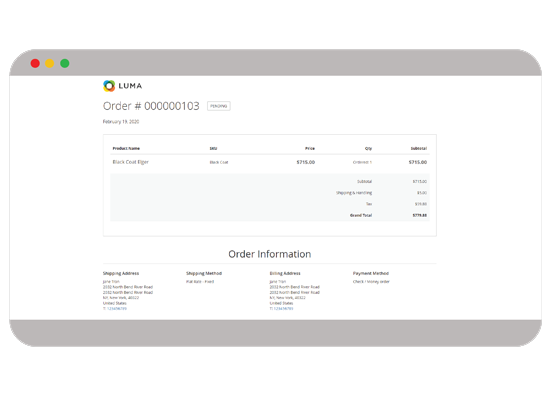
Task: Click the Product Name column header
Action: point(126,148)
